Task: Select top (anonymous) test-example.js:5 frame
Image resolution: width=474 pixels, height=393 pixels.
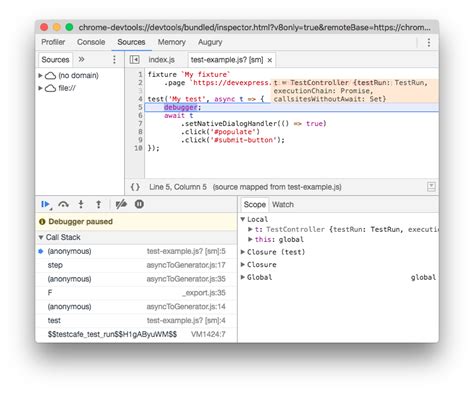Action: coord(136,251)
